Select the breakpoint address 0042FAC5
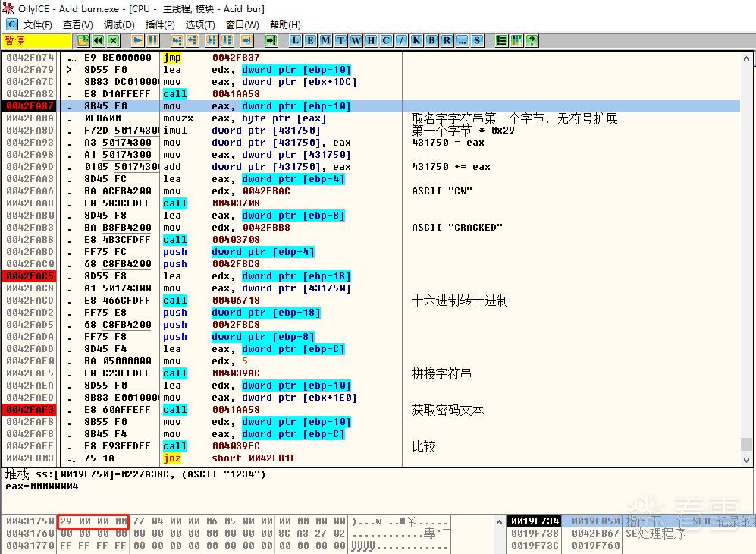 pos(30,276)
